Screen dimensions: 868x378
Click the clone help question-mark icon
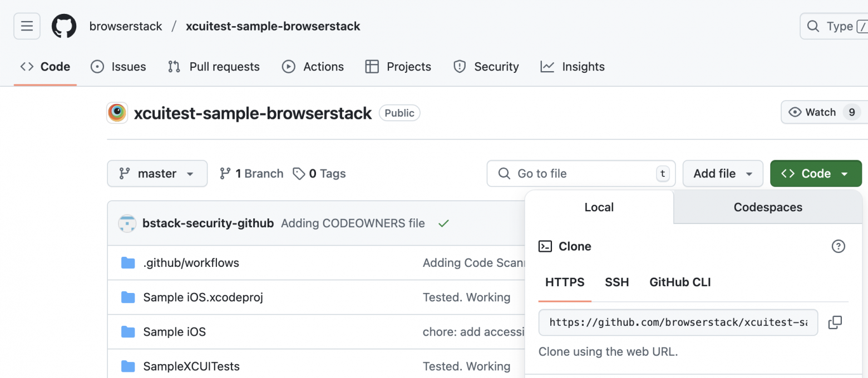point(838,246)
